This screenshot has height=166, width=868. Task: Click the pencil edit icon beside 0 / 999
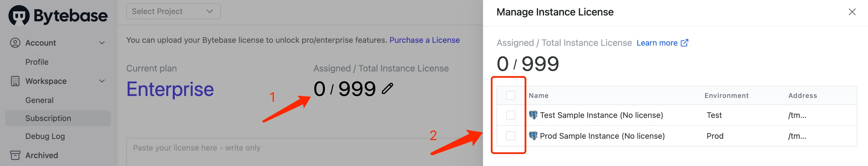(387, 89)
